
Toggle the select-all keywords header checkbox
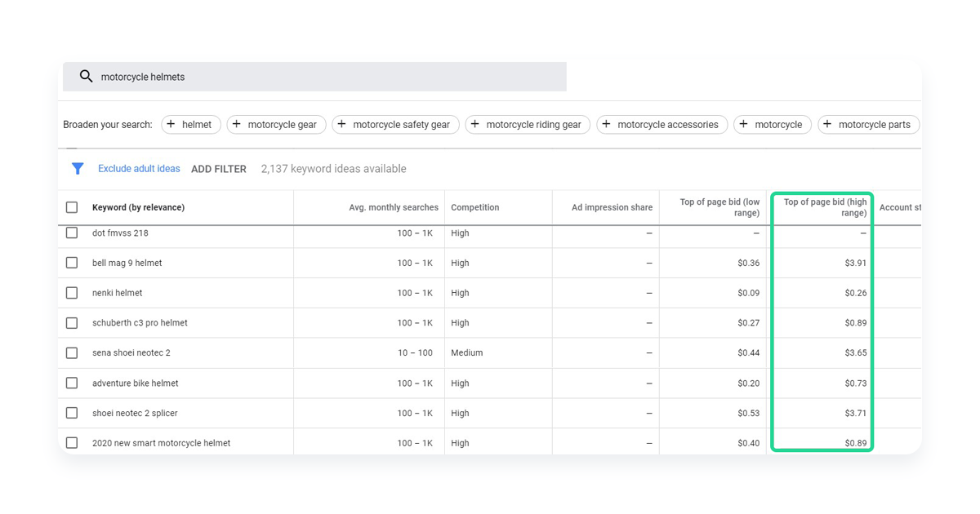[72, 207]
